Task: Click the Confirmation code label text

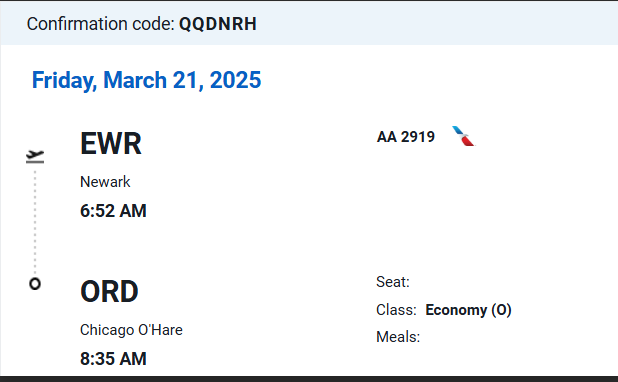Action: (101, 24)
